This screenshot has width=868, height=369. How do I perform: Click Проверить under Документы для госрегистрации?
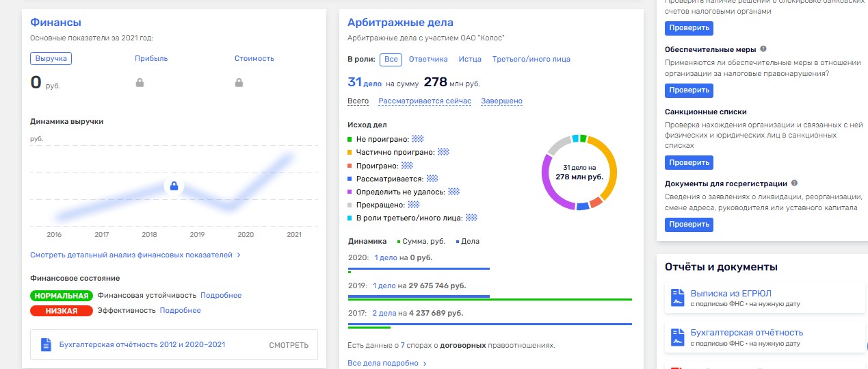[689, 225]
